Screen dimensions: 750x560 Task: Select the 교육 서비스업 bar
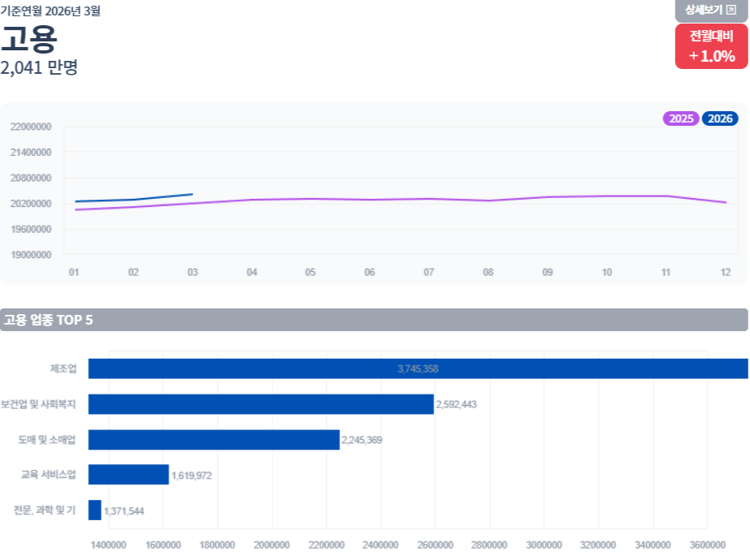coord(129,475)
